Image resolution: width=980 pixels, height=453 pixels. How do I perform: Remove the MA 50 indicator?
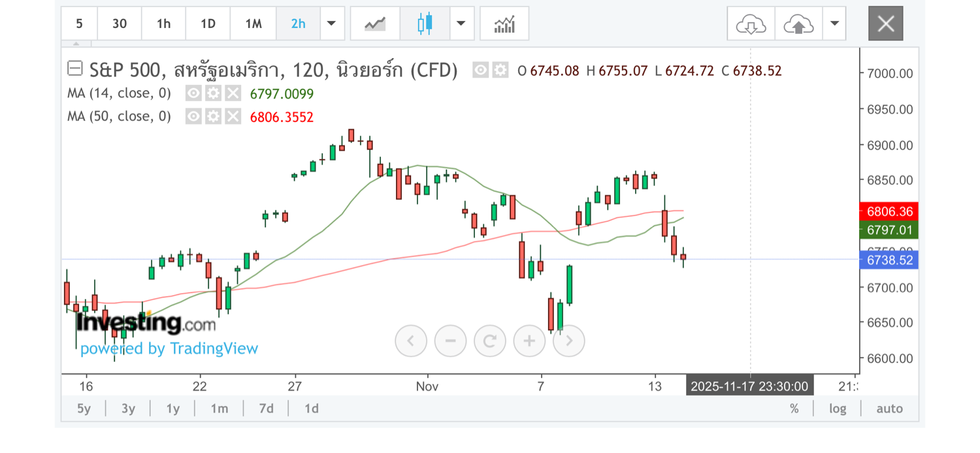(233, 117)
